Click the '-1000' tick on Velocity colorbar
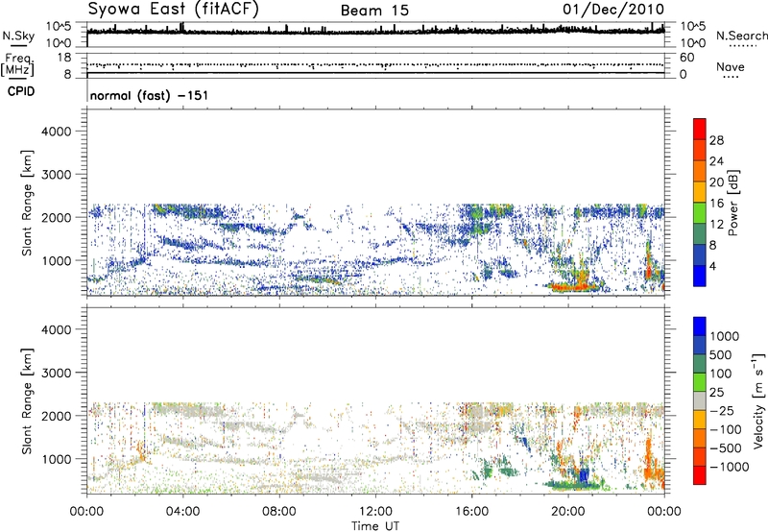The height and width of the screenshot is (532, 768). (730, 467)
